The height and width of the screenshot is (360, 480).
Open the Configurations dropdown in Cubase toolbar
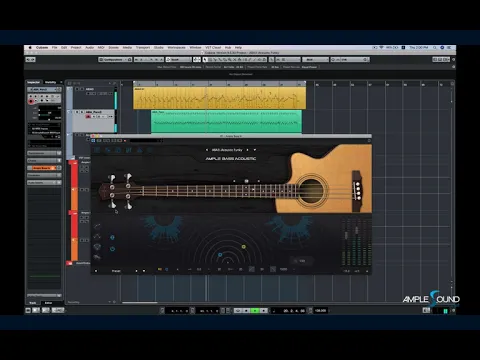115,60
